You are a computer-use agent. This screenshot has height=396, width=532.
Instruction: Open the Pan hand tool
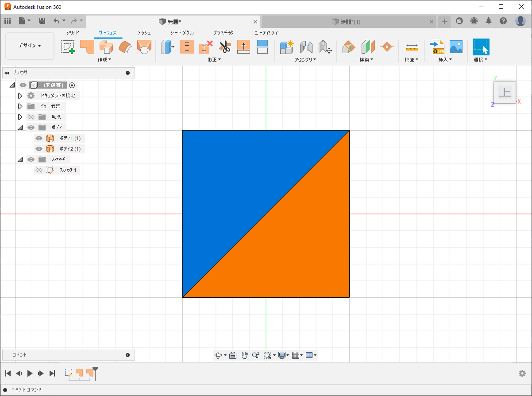pos(244,355)
